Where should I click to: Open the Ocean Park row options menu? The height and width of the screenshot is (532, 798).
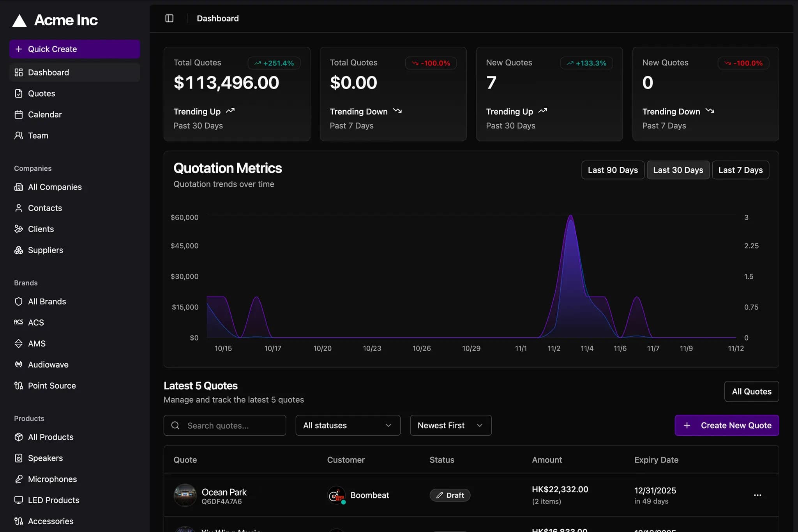tap(757, 495)
